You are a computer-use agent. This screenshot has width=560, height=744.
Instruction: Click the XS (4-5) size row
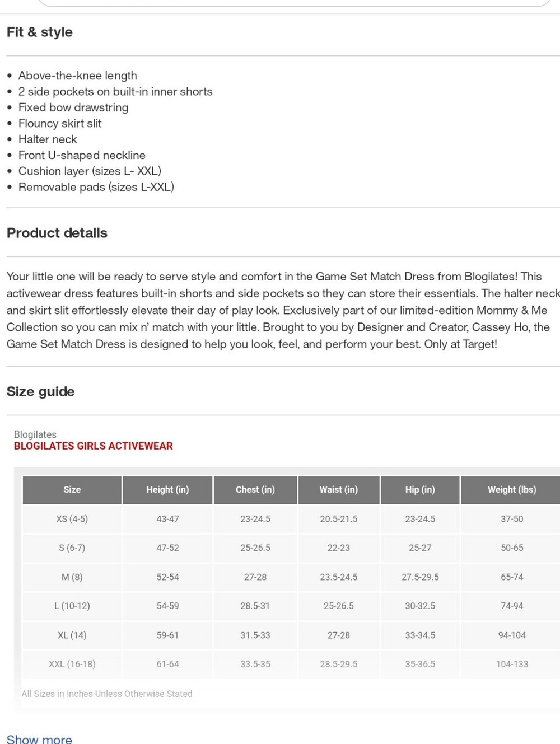click(291, 519)
